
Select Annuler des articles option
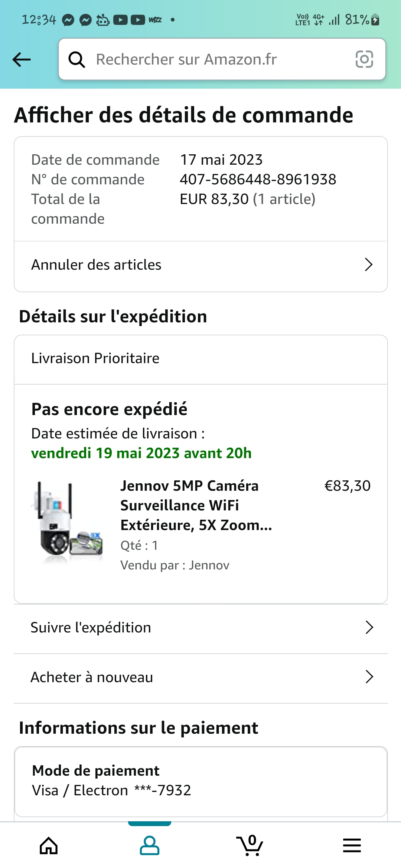coord(97,265)
